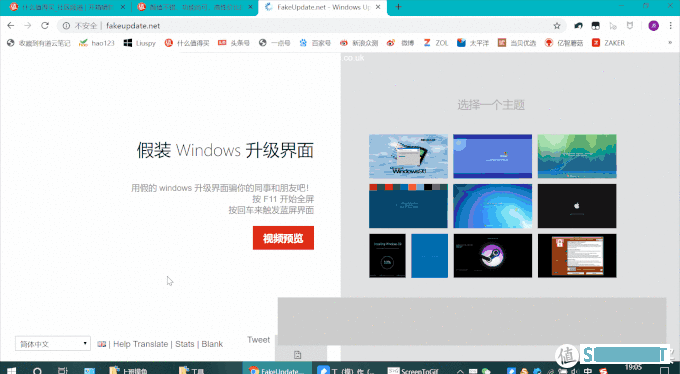Image resolution: width=680 pixels, height=374 pixels.
Task: Open the 简体中文 language dropdown
Action: (x=53, y=344)
